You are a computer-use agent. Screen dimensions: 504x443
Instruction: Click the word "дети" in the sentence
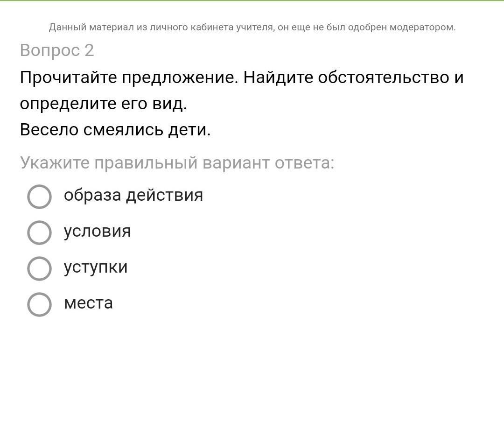(189, 130)
